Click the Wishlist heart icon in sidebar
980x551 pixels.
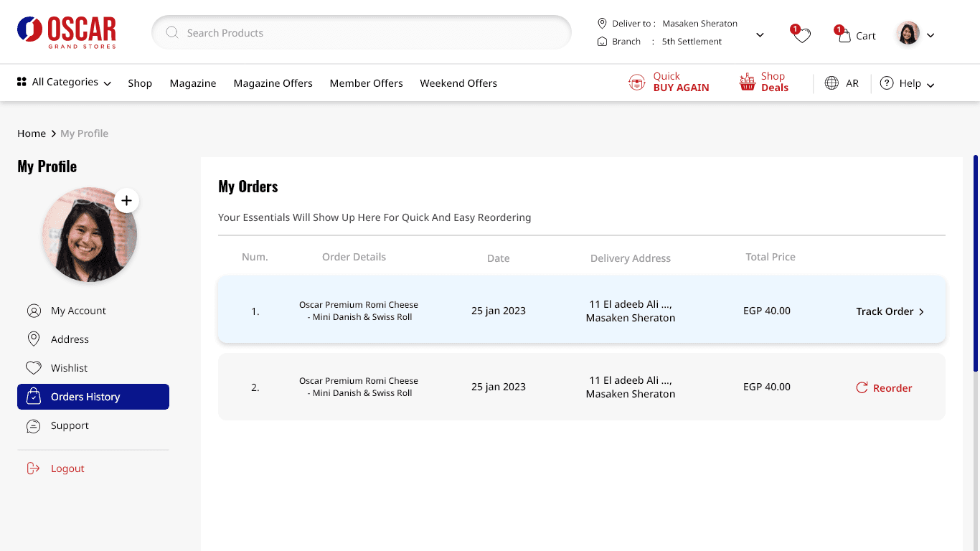coord(34,368)
